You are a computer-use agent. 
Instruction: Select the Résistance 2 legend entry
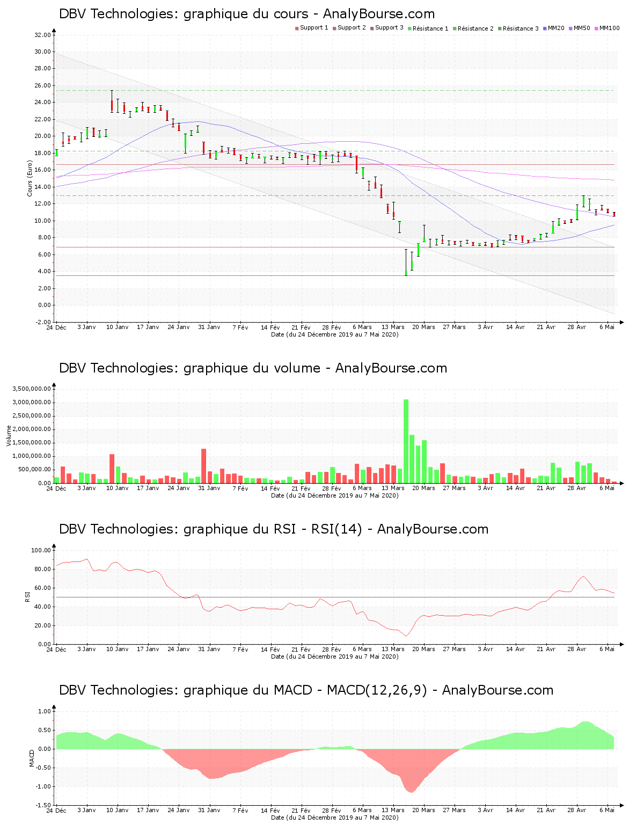pos(473,28)
